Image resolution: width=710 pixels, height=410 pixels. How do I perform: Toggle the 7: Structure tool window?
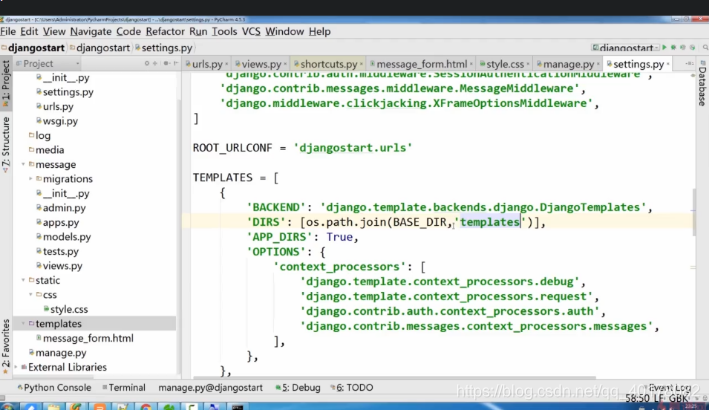tap(6, 144)
